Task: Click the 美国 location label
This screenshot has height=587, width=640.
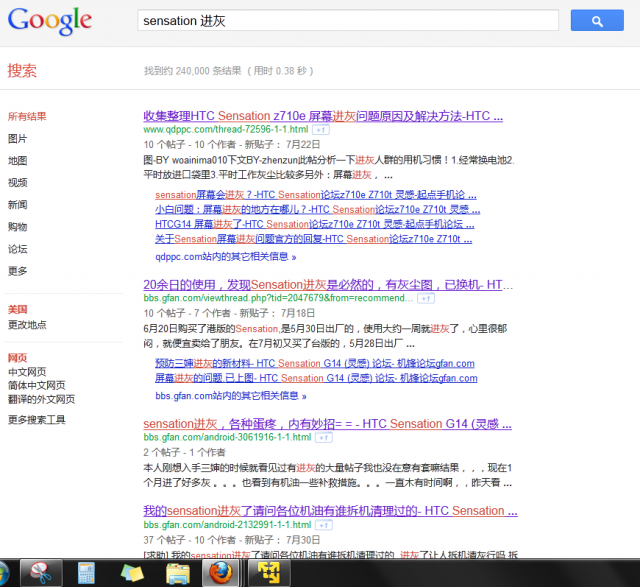Action: (18, 309)
